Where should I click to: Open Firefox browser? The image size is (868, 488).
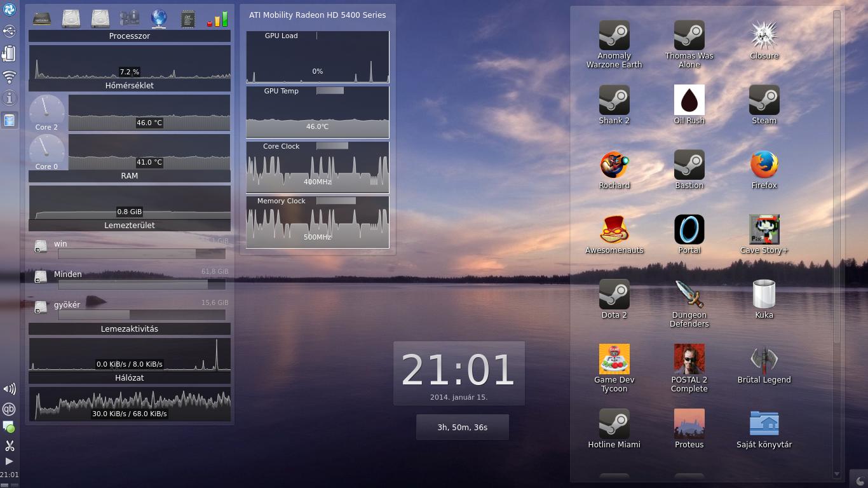click(764, 170)
